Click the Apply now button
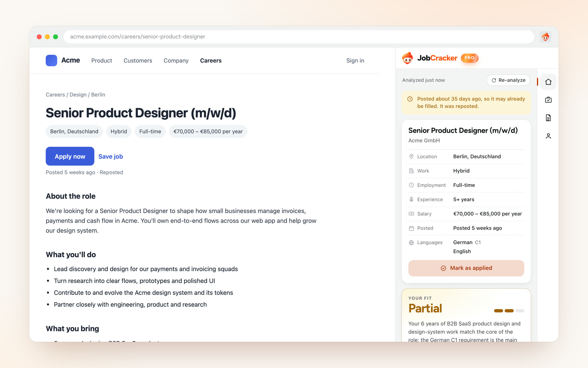This screenshot has height=368, width=588. tap(70, 156)
